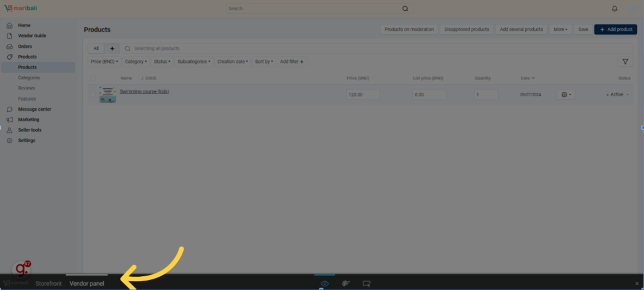644x290 pixels.
Task: Open the gear actions dropdown for the product
Action: [565, 94]
